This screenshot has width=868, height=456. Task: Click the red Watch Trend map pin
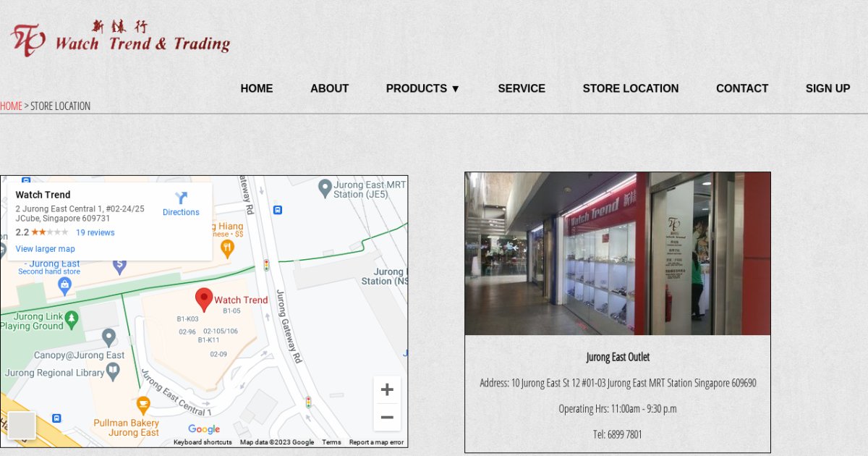204,300
